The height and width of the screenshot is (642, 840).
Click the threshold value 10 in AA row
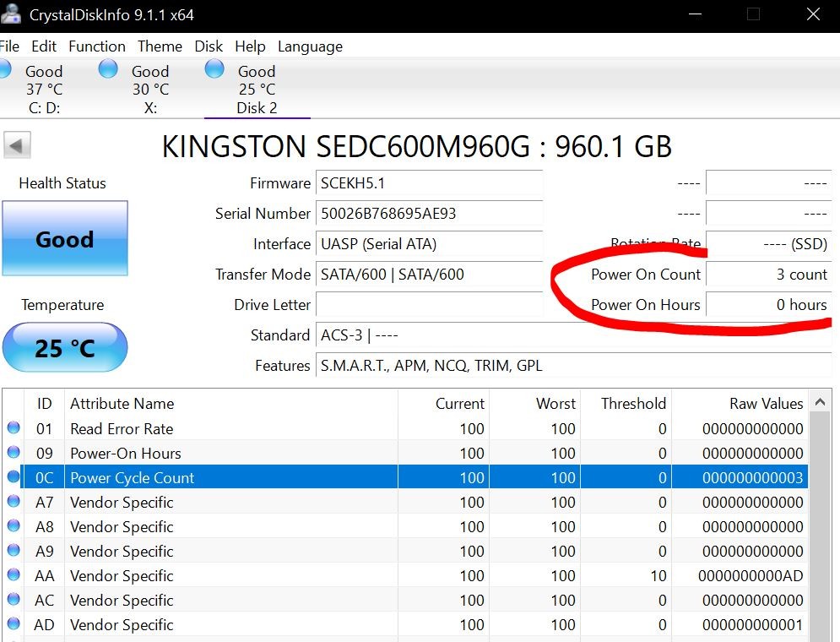[x=658, y=576]
